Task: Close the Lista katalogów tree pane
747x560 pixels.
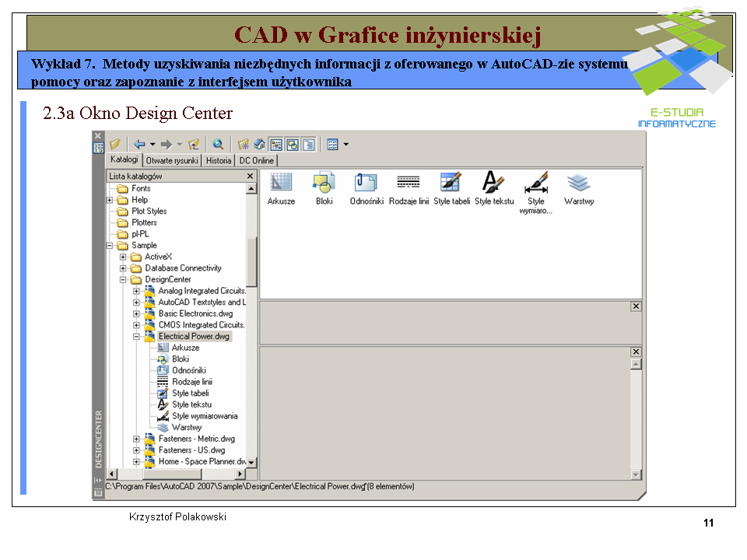Action: click(x=250, y=177)
